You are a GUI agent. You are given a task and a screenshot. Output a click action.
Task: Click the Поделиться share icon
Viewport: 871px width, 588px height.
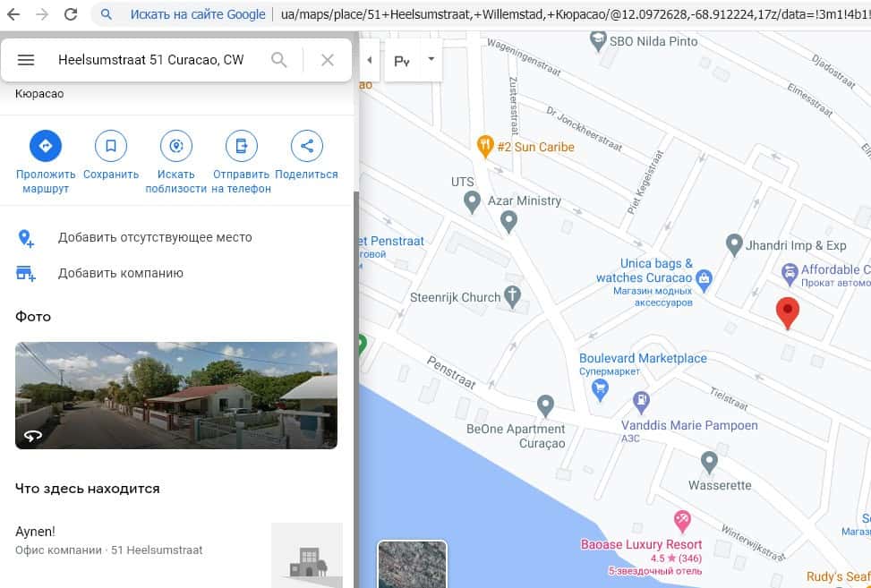(306, 146)
